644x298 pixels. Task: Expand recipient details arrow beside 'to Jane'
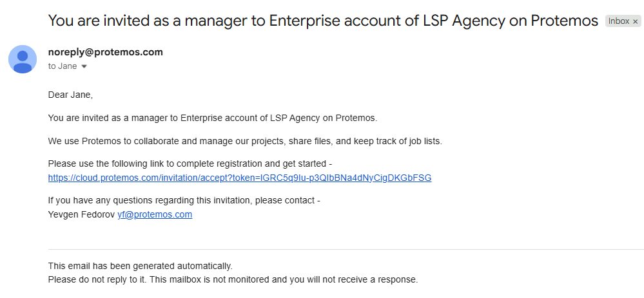pos(84,66)
